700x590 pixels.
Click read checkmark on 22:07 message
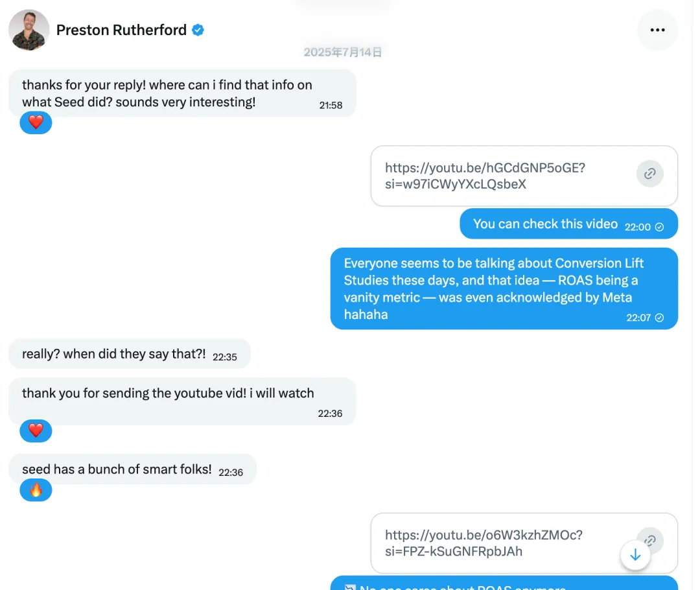(660, 318)
